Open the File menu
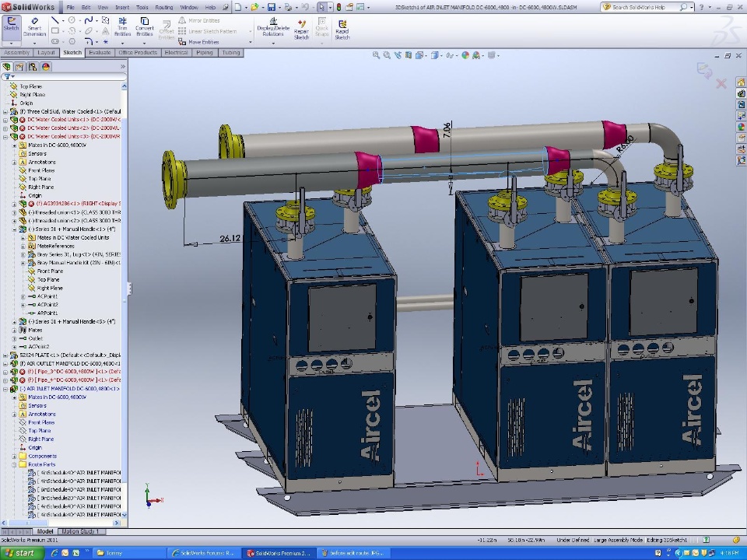 click(x=71, y=7)
